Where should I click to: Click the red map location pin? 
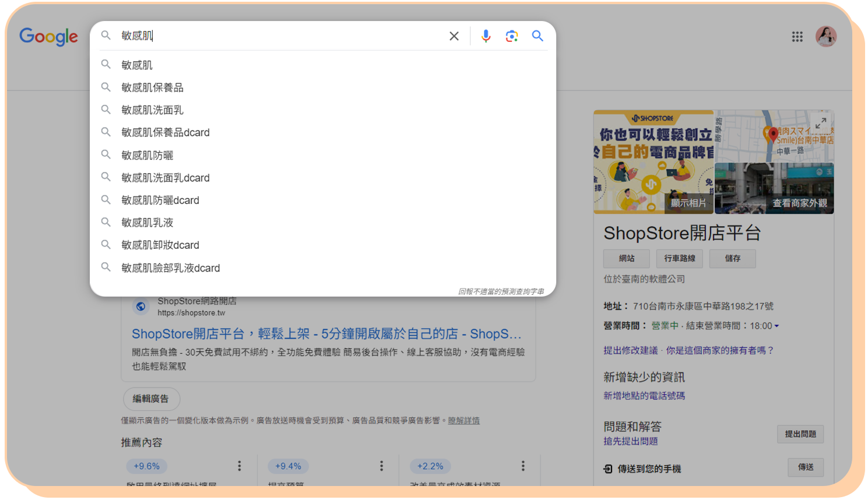pyautogui.click(x=773, y=135)
